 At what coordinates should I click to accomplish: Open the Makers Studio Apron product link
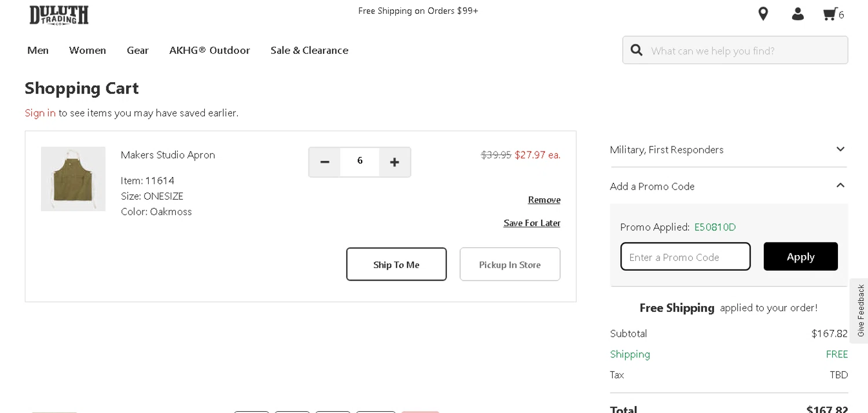(168, 155)
